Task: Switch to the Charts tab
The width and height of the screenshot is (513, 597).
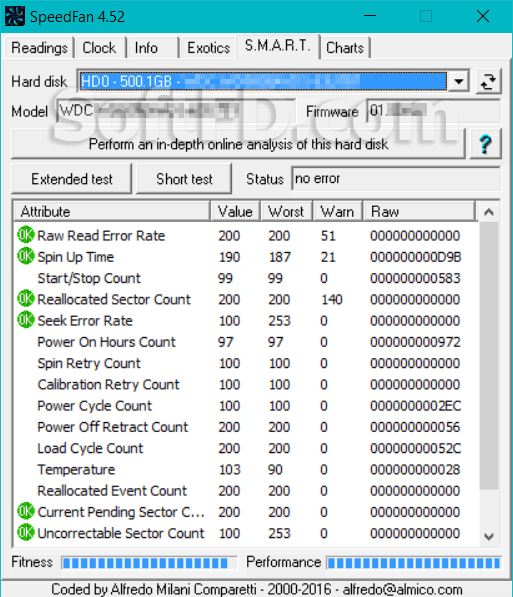Action: point(345,48)
